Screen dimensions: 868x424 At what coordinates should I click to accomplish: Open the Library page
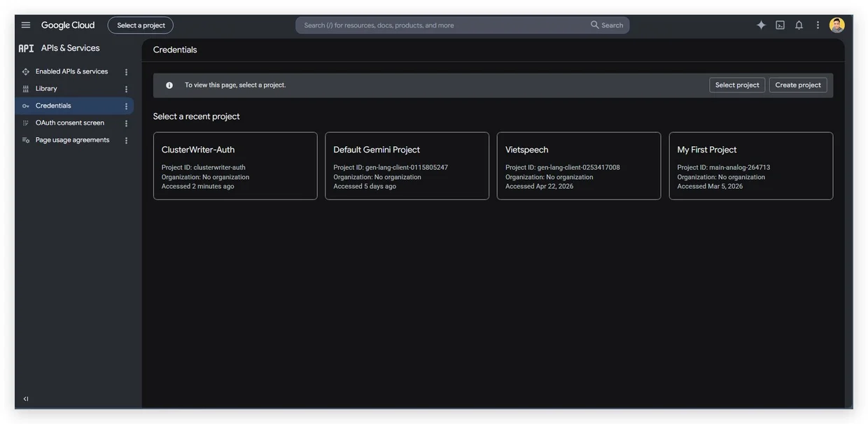46,89
